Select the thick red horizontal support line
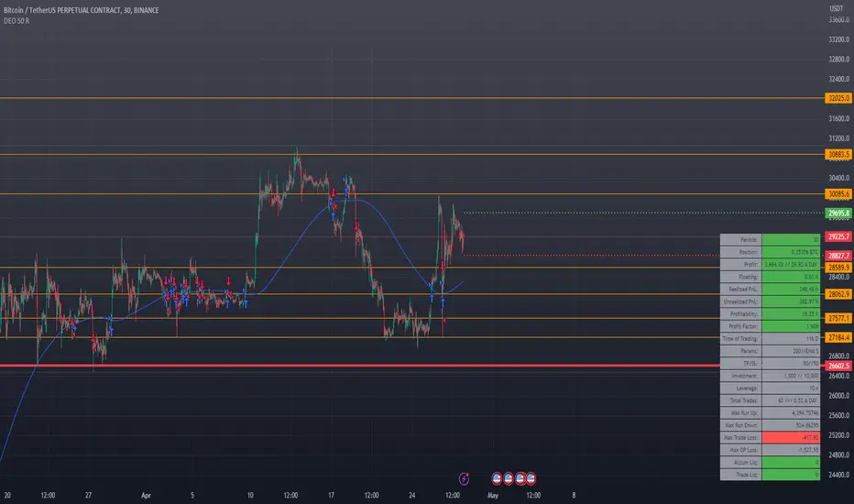This screenshot has width=854, height=504. (359, 366)
